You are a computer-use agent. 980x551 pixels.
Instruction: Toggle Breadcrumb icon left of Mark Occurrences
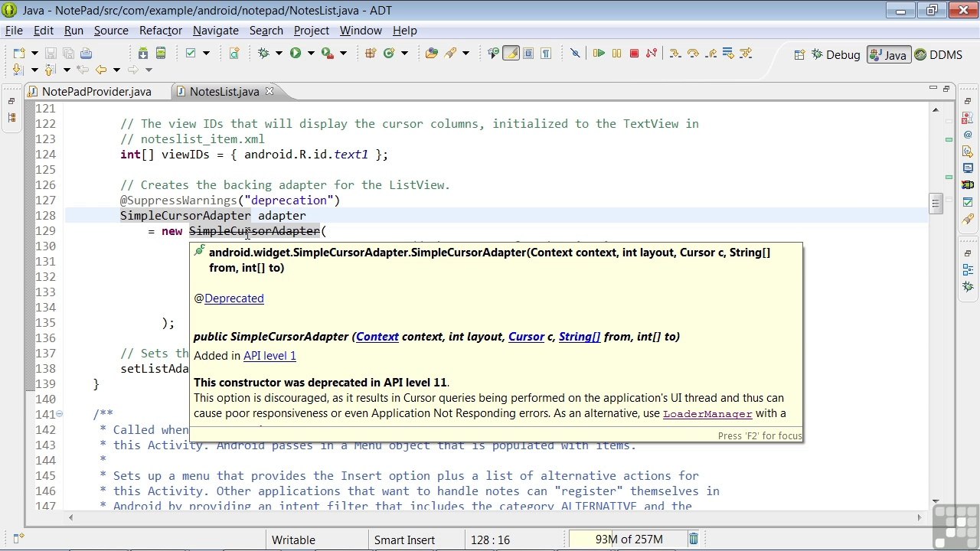[493, 53]
